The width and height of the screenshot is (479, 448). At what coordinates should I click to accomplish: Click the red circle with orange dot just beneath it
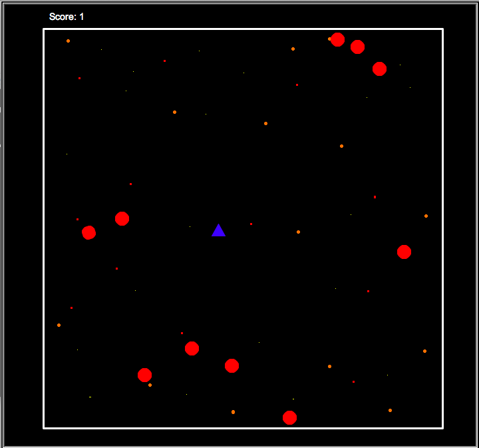(144, 375)
